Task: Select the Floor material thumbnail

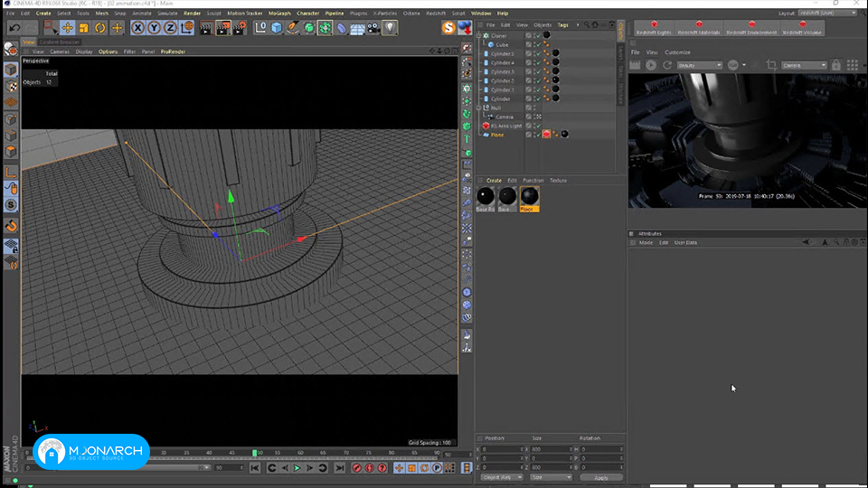Action: (530, 199)
